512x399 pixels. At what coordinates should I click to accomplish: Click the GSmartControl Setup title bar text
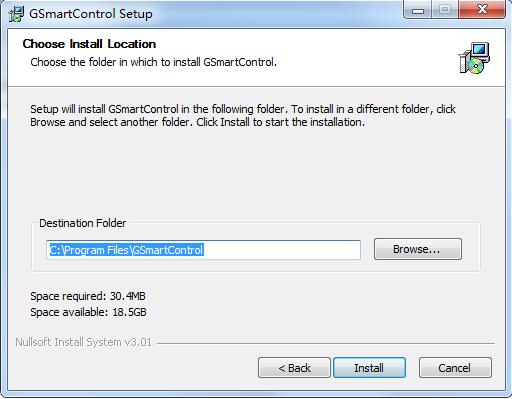tap(91, 14)
